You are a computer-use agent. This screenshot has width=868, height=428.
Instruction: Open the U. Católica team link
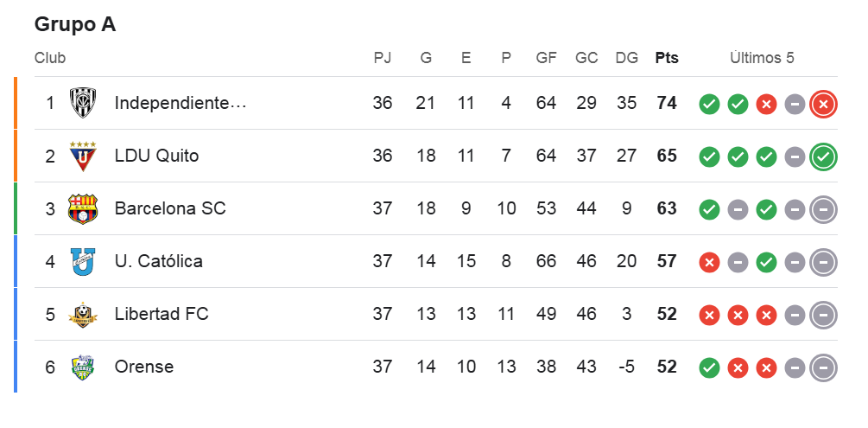tap(159, 261)
